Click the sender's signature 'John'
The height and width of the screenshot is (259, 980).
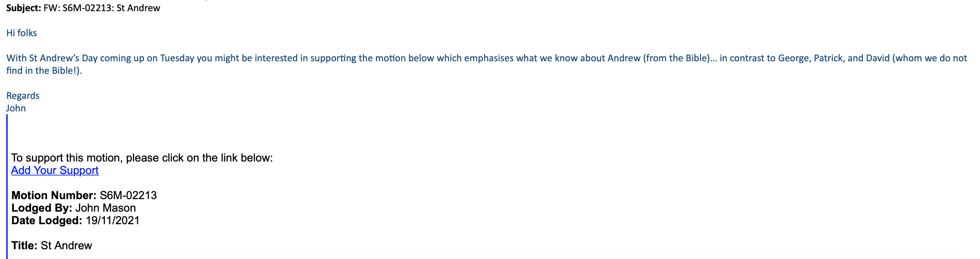pos(16,108)
